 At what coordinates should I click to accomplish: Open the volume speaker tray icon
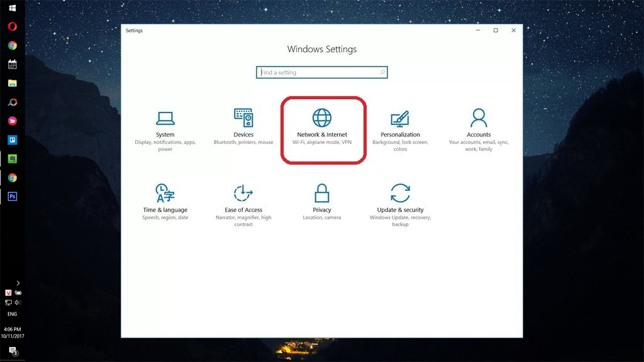coord(18,302)
